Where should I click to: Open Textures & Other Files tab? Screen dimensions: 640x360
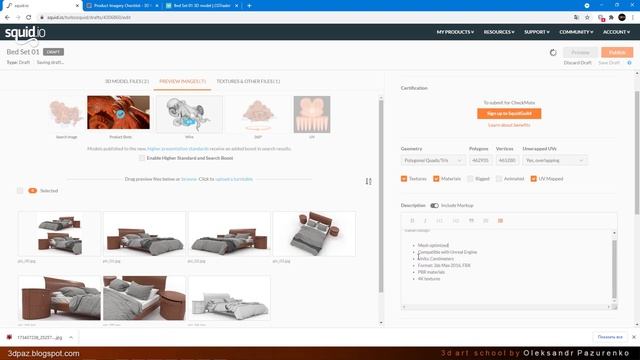click(x=248, y=81)
